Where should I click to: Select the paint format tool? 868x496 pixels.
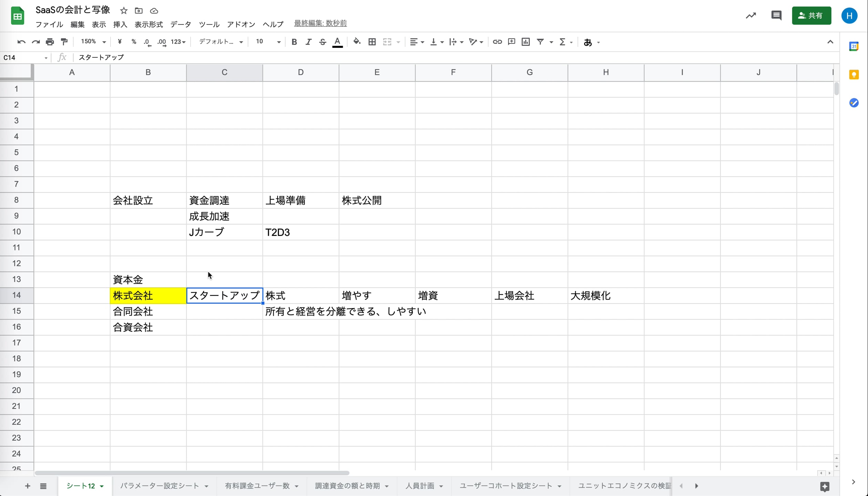(x=64, y=42)
